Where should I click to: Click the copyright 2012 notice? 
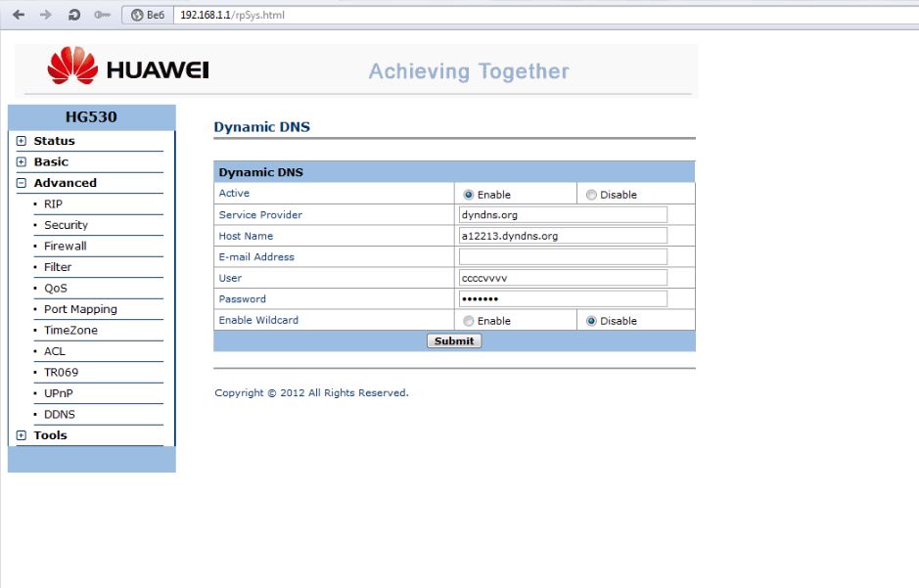pos(311,393)
